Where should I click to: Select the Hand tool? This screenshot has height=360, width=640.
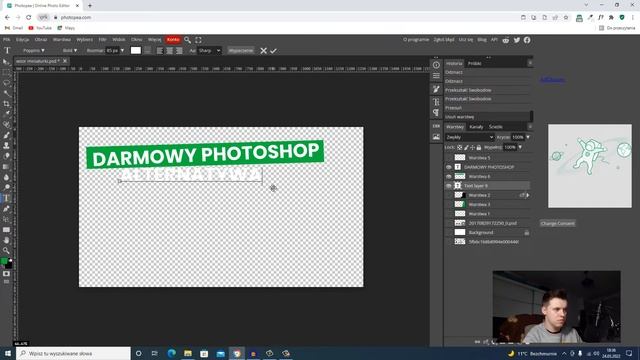pyautogui.click(x=6, y=240)
